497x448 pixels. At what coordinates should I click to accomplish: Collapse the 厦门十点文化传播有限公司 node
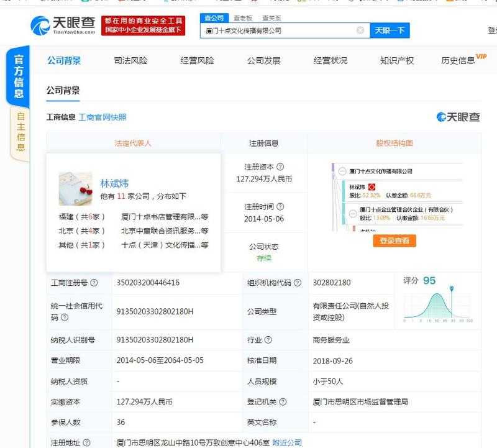tap(342, 170)
